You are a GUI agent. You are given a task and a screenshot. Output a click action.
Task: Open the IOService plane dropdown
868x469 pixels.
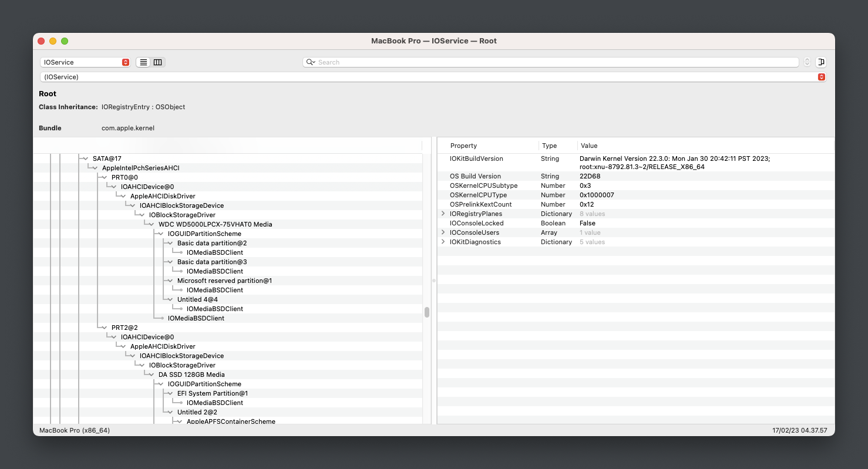85,62
